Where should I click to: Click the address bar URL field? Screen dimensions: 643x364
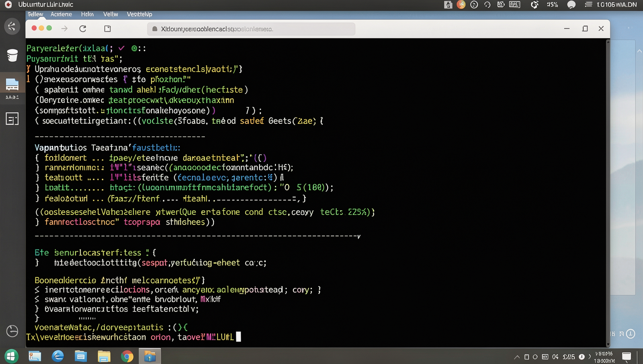[x=251, y=29]
